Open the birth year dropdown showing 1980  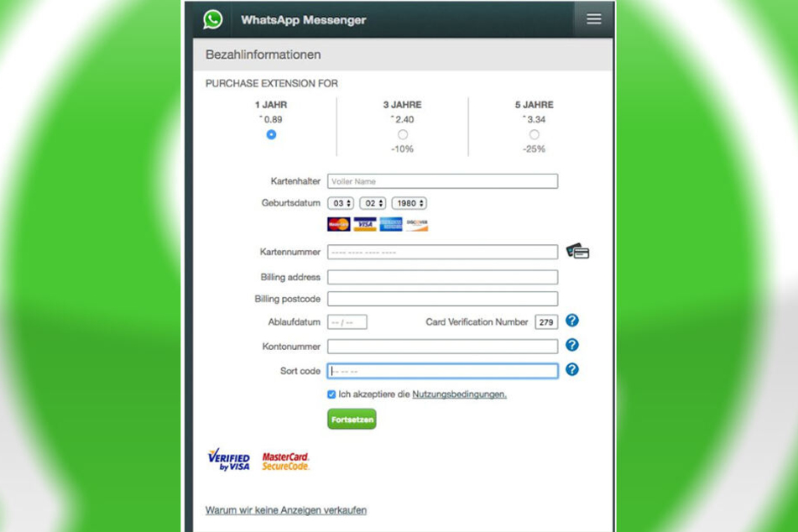click(409, 203)
